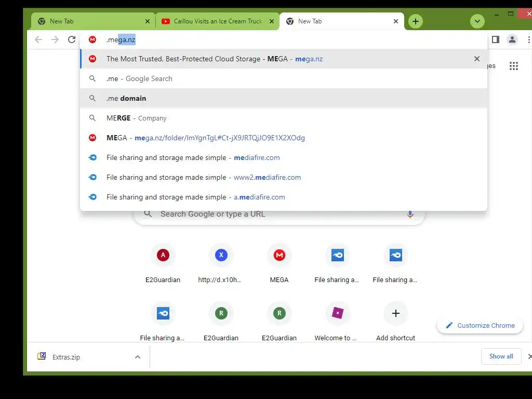The height and width of the screenshot is (399, 532).
Task: Toggle the Chrome side panel
Action: point(495,39)
